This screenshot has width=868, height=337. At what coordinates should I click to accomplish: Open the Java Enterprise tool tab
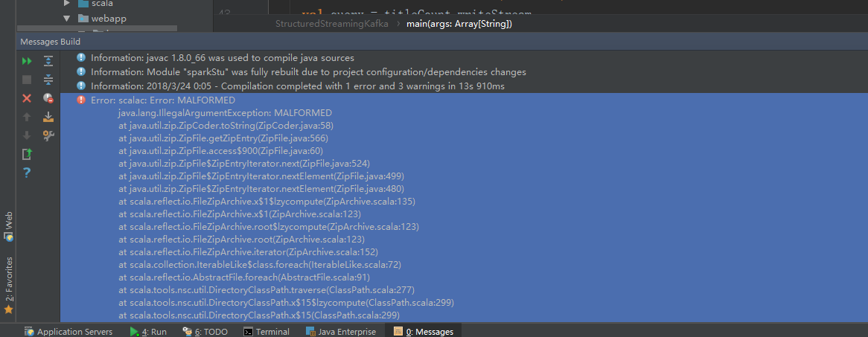click(x=341, y=332)
